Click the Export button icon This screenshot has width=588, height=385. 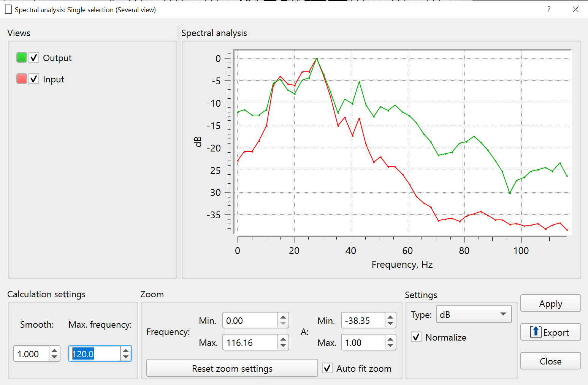(x=536, y=332)
